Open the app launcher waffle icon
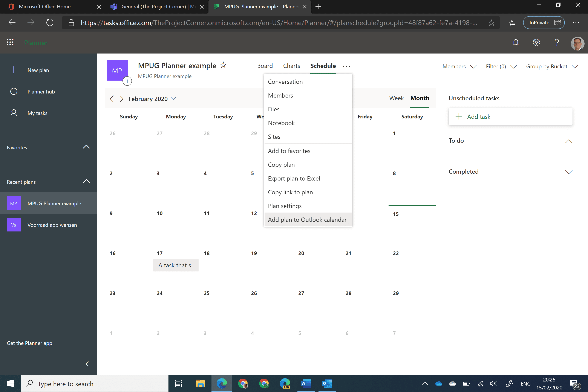Viewport: 588px width, 392px height. click(10, 42)
